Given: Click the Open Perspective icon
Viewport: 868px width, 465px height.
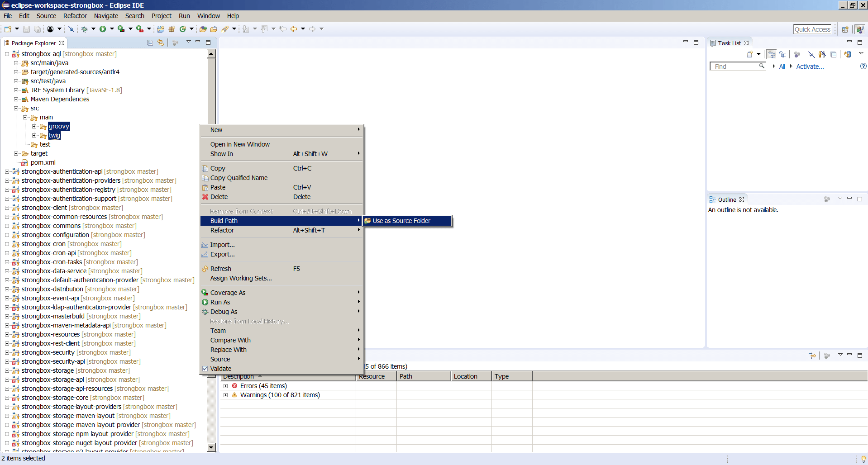Looking at the screenshot, I should point(845,29).
